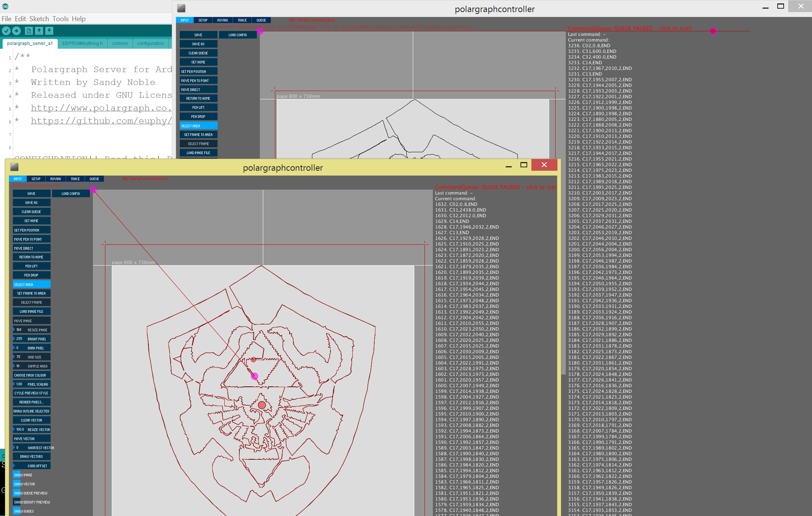Image resolution: width=812 pixels, height=516 pixels.
Task: Click the Arduino logo in the title bar
Action: [5, 6]
